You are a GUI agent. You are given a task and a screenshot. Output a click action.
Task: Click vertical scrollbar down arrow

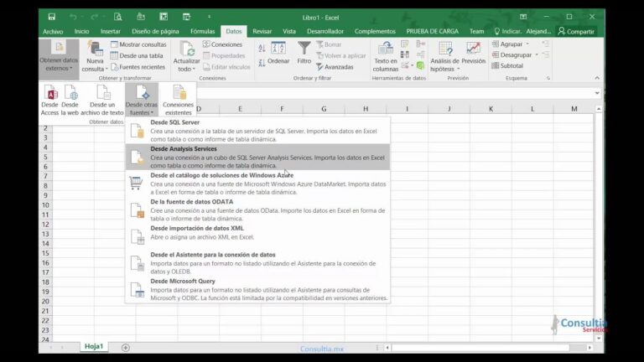click(599, 339)
